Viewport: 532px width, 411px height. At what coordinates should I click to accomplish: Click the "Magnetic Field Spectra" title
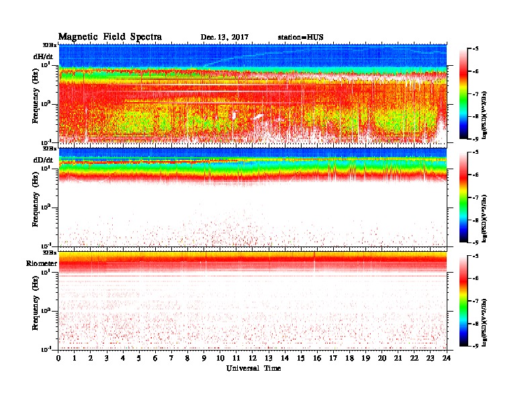point(110,37)
